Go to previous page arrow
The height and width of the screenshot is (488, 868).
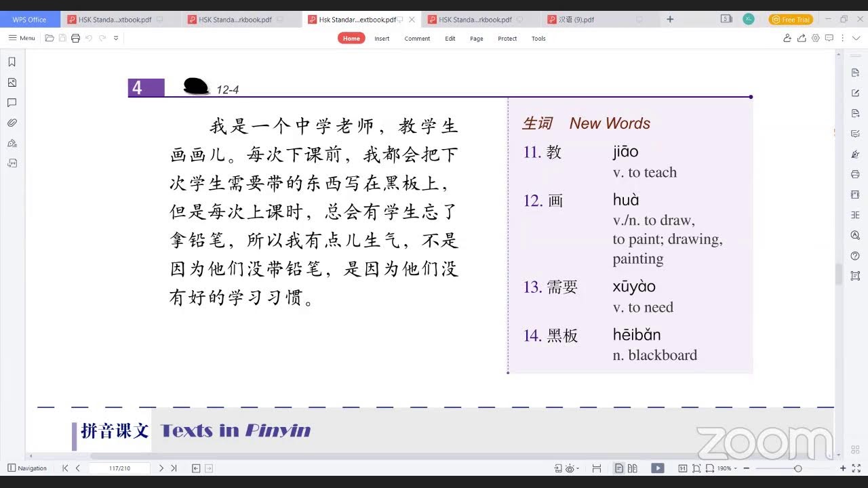[78, 468]
